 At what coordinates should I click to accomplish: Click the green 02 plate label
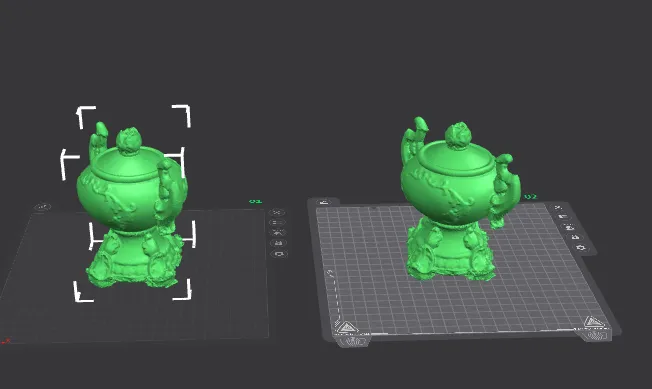point(530,197)
